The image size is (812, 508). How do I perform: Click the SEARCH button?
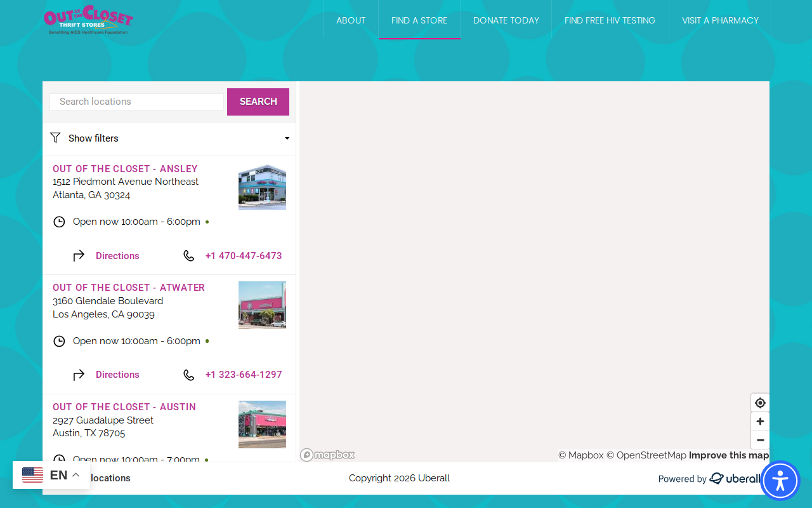[258, 102]
